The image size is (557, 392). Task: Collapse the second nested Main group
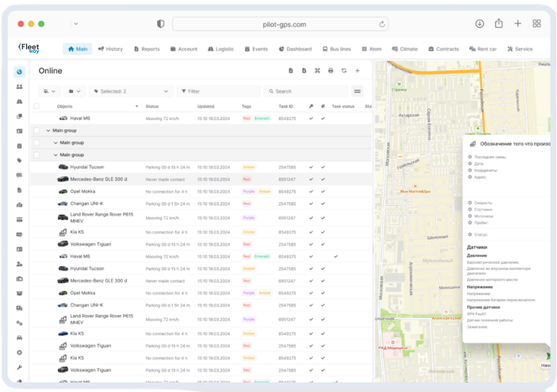tap(56, 143)
